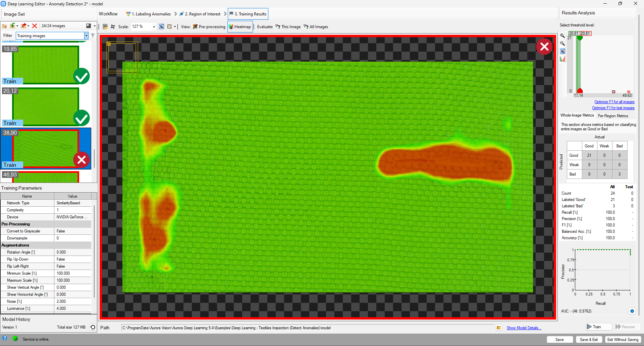Toggle the Heatmap view
The width and height of the screenshot is (644, 346).
point(240,27)
